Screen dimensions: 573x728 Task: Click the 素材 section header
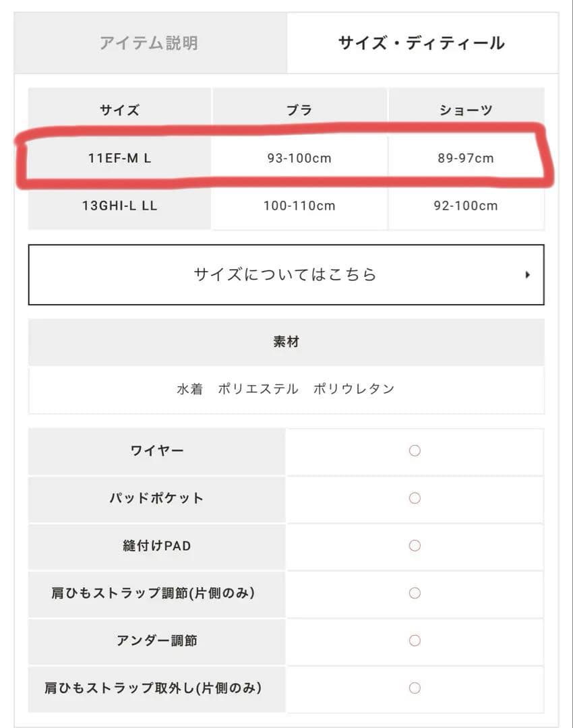pyautogui.click(x=284, y=341)
